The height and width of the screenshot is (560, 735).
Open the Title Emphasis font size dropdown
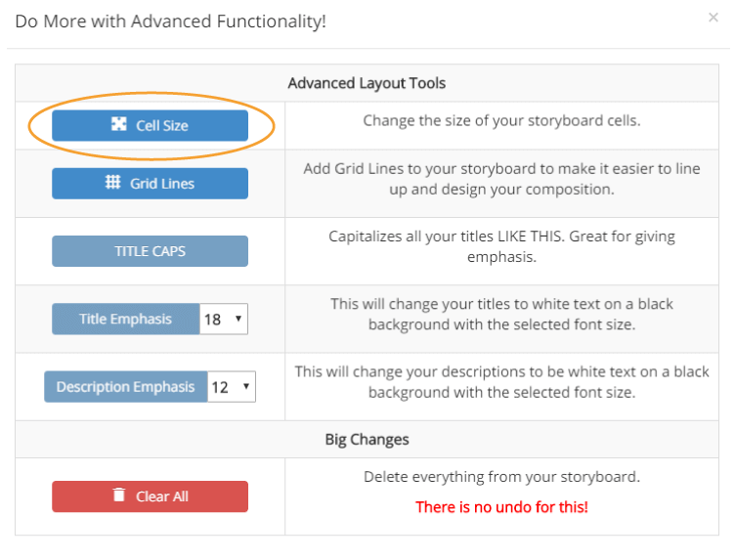coord(225,319)
